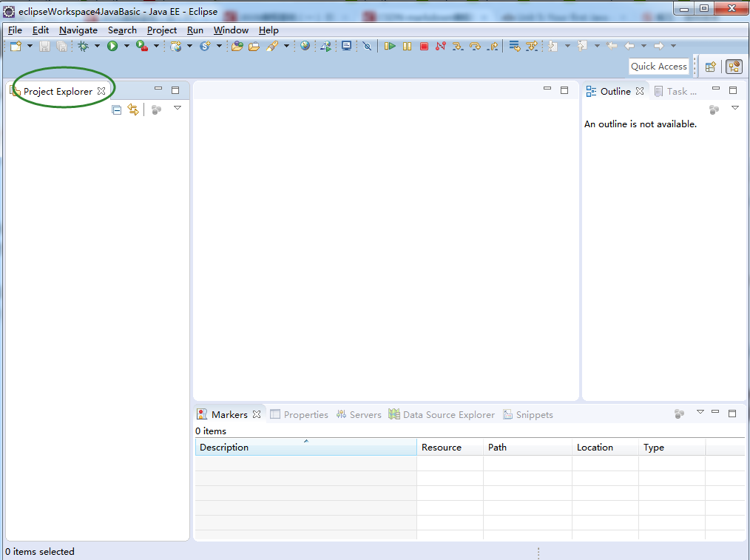Open the File menu
Image resolution: width=750 pixels, height=560 pixels.
coord(15,30)
